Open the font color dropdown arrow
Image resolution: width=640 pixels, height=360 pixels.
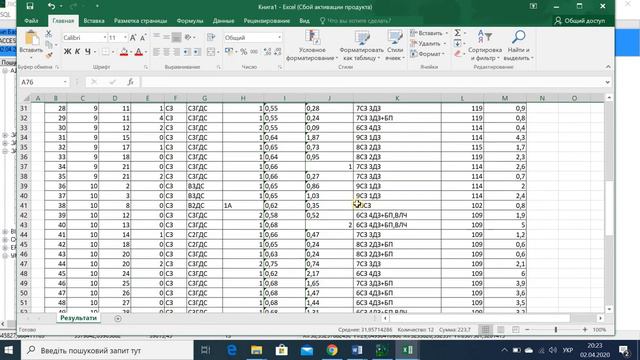146,52
